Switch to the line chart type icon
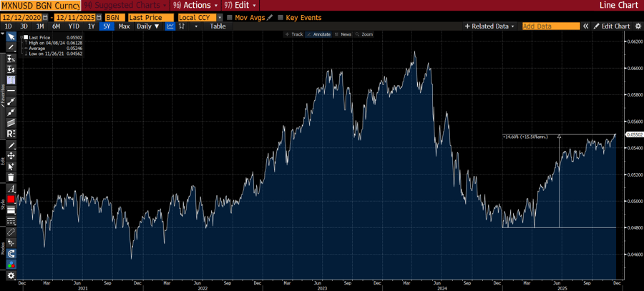This screenshot has height=291, width=644. [x=170, y=26]
